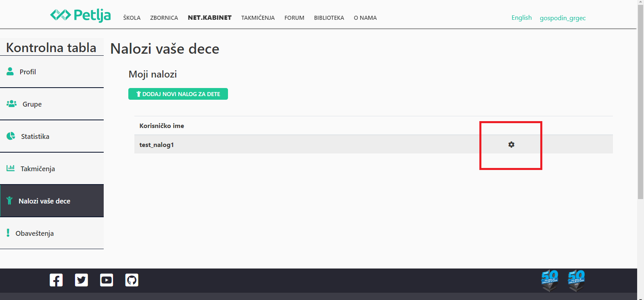
Task: Click the Obaveštenja exclamation icon
Action: (8, 233)
